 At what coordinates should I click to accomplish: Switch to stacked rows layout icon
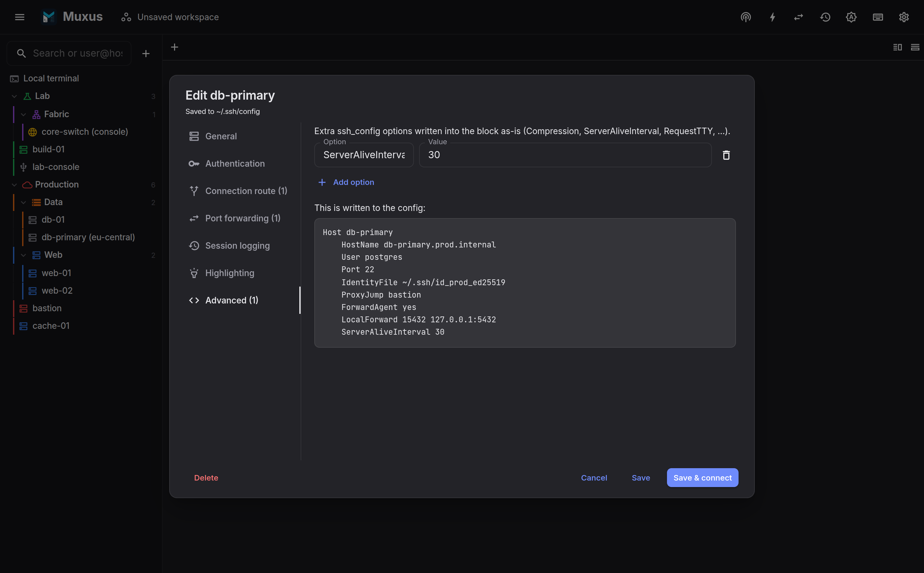click(915, 47)
